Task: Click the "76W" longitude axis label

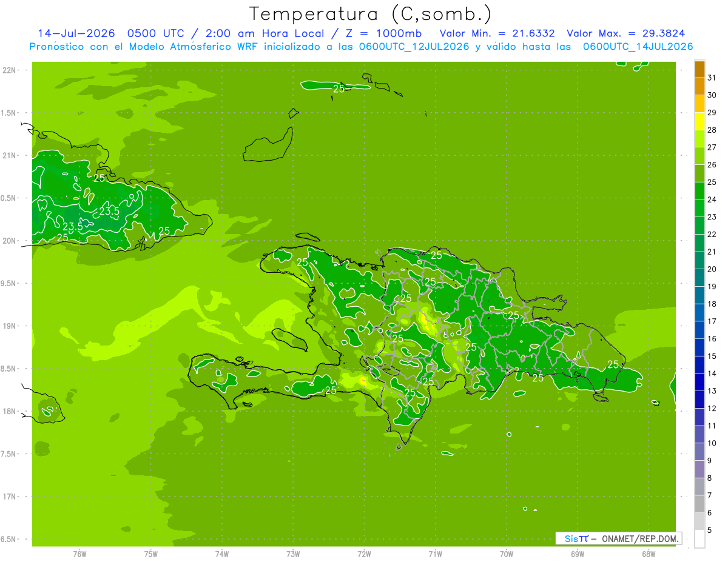Action: 79,554
